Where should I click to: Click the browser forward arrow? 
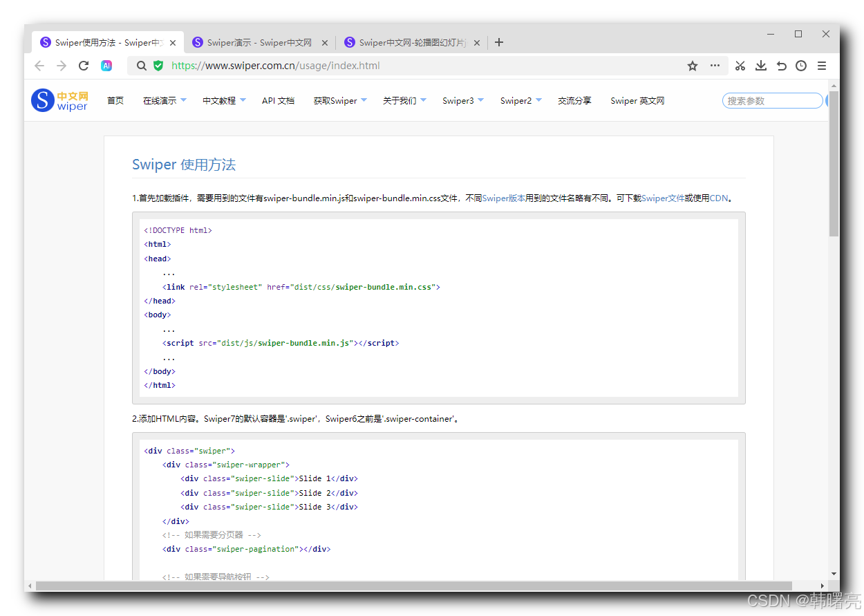point(62,66)
